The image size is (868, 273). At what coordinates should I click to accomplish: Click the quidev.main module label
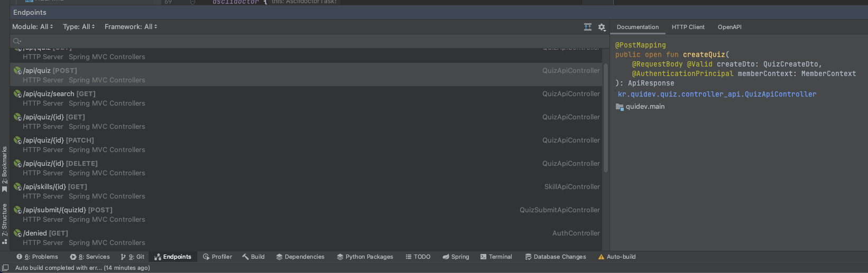pos(645,107)
